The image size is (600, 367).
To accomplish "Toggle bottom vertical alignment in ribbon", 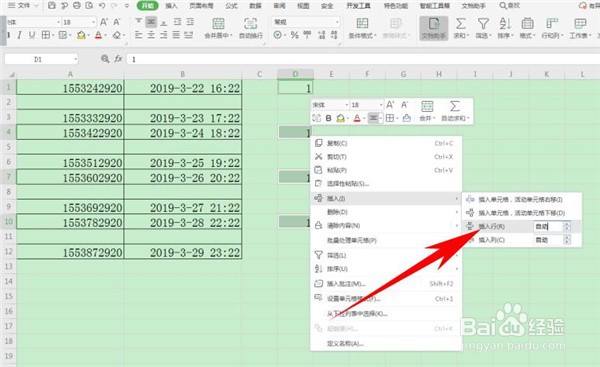I will [164, 22].
